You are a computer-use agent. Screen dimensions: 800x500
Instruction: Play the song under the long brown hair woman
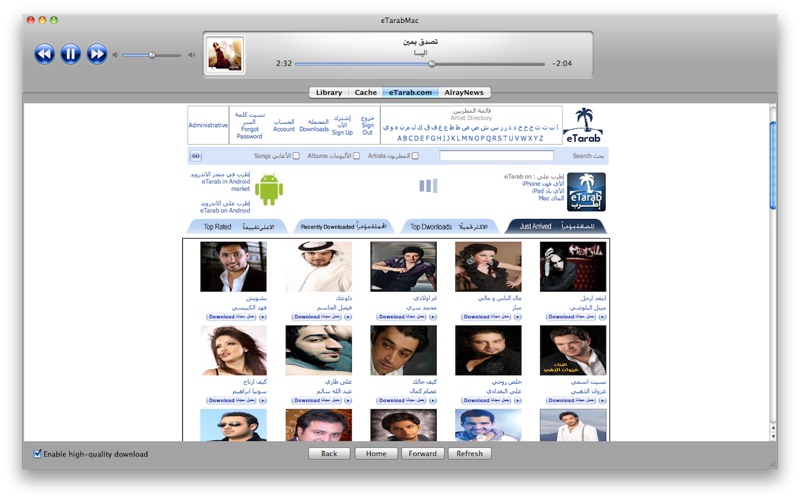pos(263,401)
